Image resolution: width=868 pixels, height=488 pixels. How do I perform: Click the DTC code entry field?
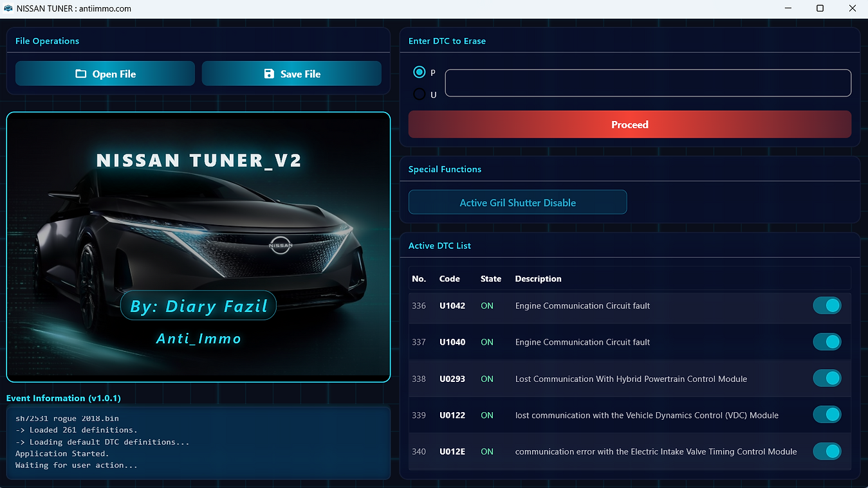tap(647, 82)
